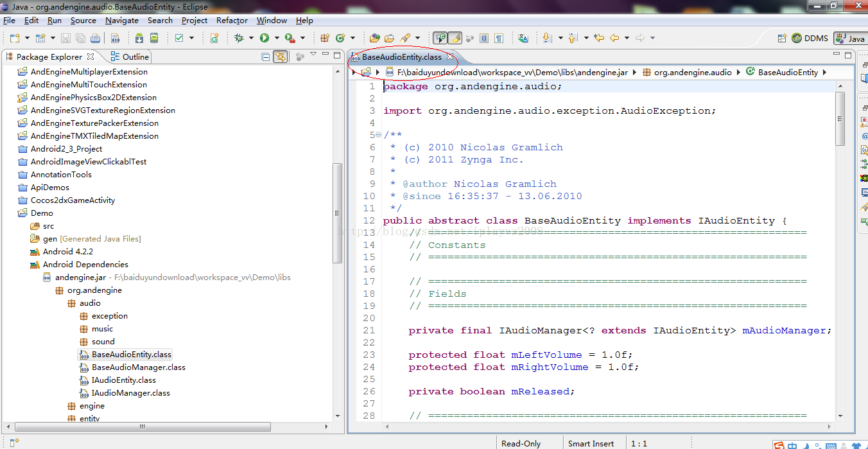Click andengine.jar in the breadcrumb

point(506,73)
